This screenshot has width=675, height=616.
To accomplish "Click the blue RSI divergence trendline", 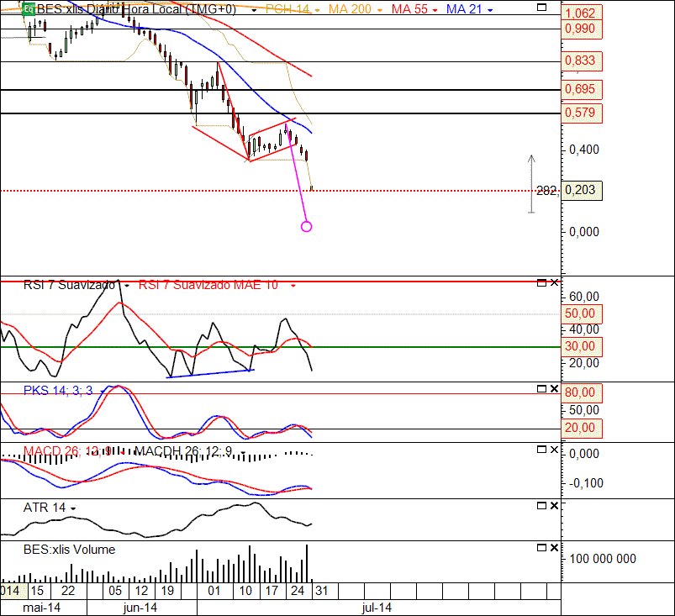I will pyautogui.click(x=210, y=374).
